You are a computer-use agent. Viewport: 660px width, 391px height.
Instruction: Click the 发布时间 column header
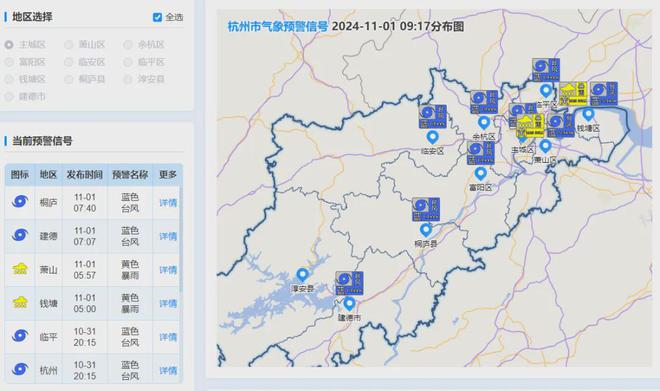tap(85, 175)
